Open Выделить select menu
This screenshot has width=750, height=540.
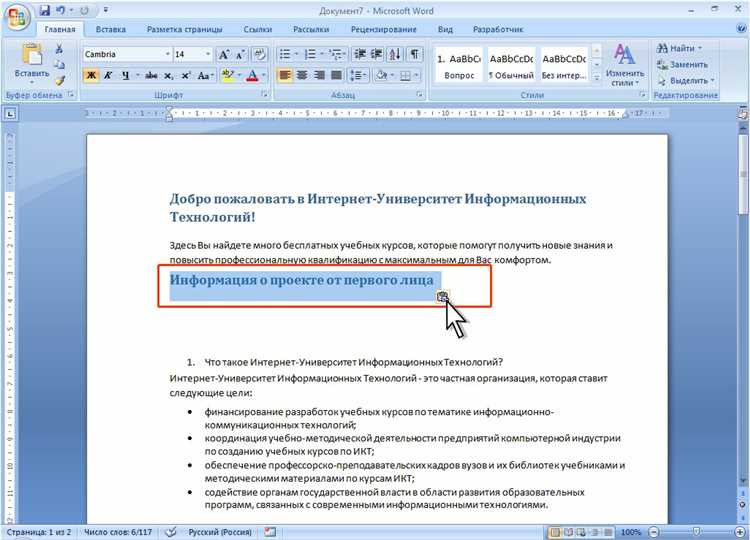click(685, 81)
